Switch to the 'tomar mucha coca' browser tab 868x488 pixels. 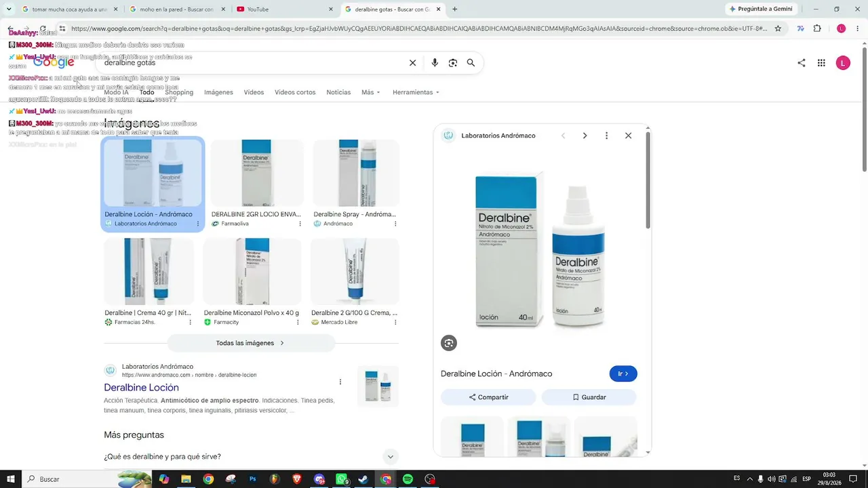point(69,9)
